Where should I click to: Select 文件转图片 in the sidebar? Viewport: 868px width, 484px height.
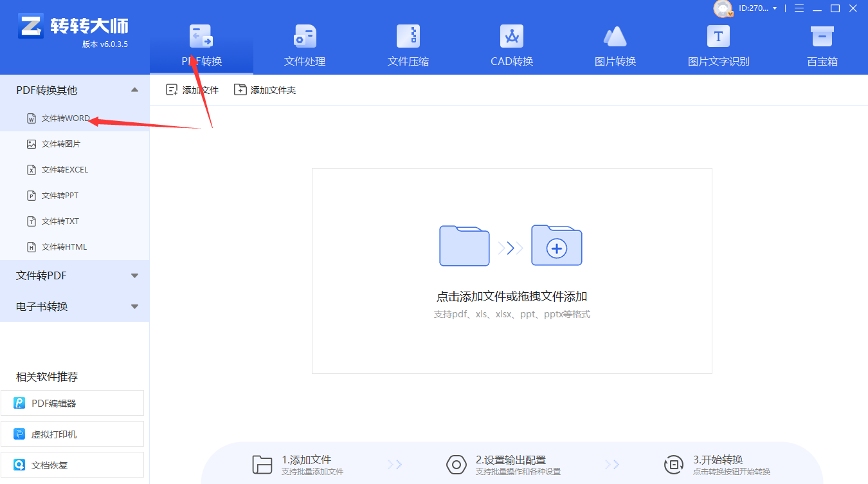click(75, 144)
